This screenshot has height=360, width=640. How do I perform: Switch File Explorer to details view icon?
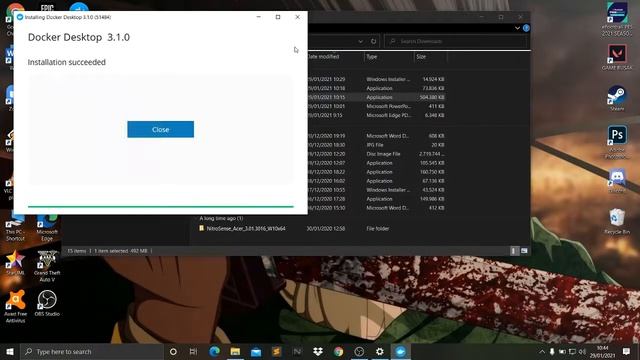tap(513, 251)
